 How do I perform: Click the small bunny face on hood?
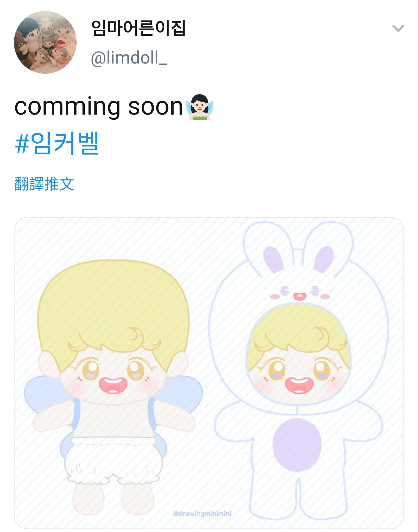click(300, 293)
